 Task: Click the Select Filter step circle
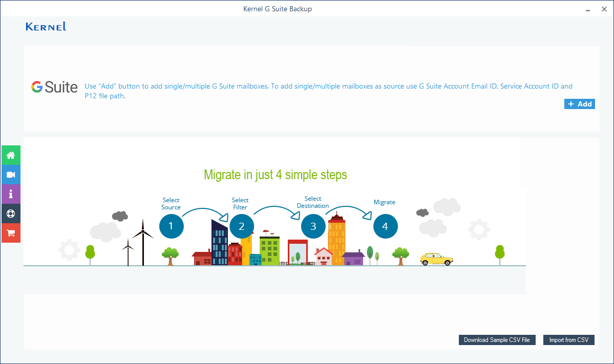242,226
